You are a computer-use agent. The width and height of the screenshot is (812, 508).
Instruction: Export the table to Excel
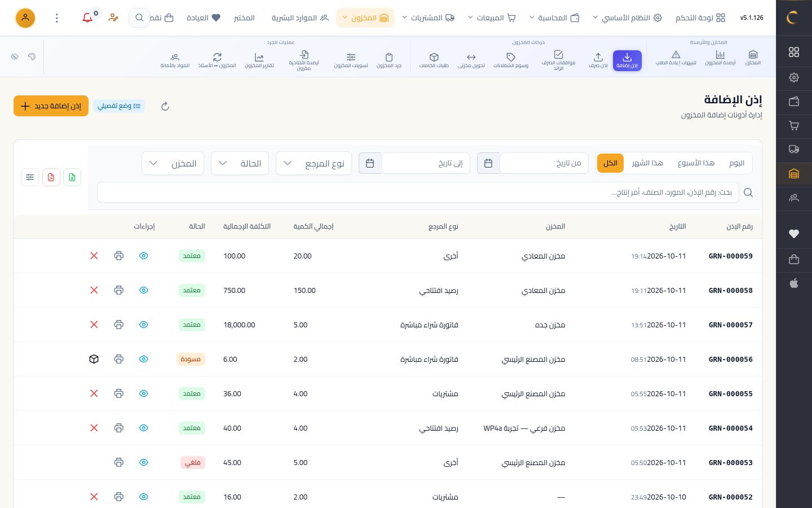tap(72, 177)
